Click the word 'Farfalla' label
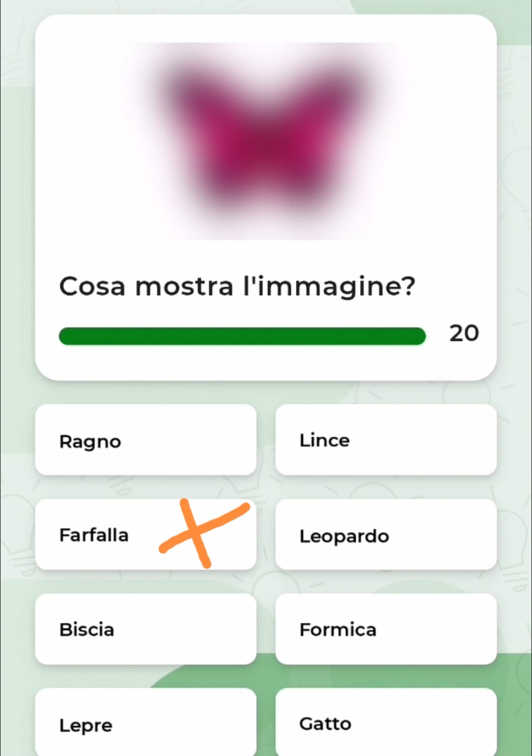 tap(94, 535)
